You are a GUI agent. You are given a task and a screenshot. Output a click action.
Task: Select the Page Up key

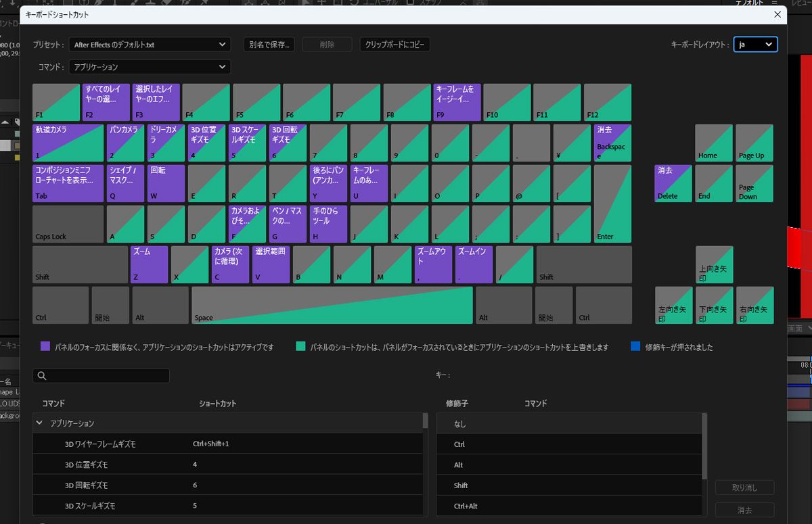click(755, 143)
